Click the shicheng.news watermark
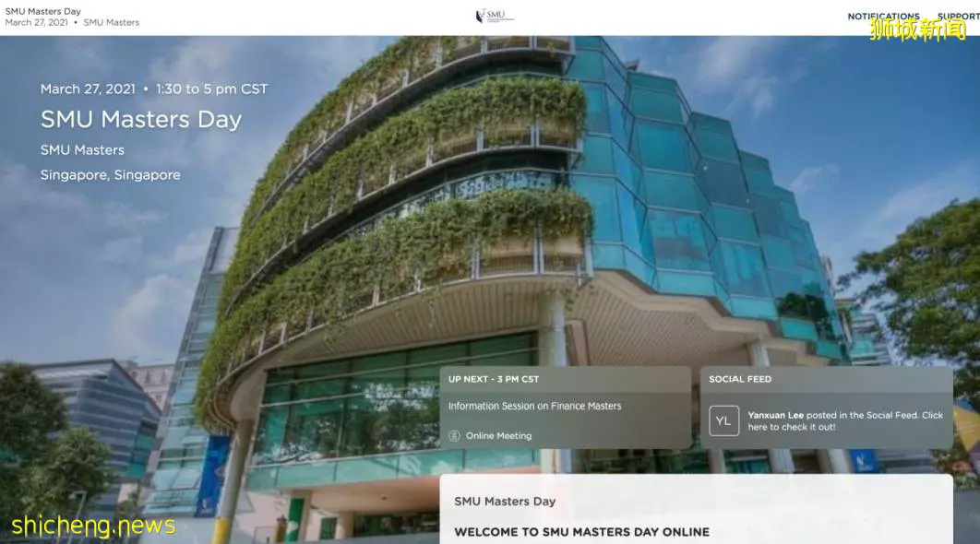980x544 pixels. coord(93,526)
